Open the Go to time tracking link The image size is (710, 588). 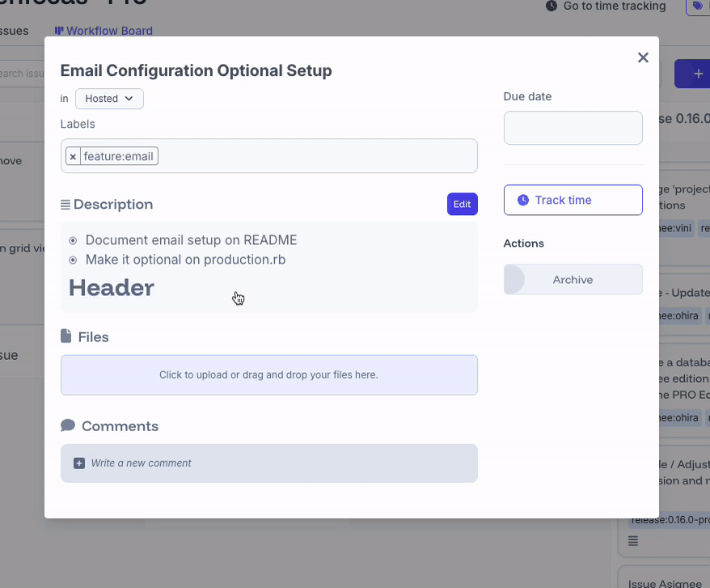614,6
